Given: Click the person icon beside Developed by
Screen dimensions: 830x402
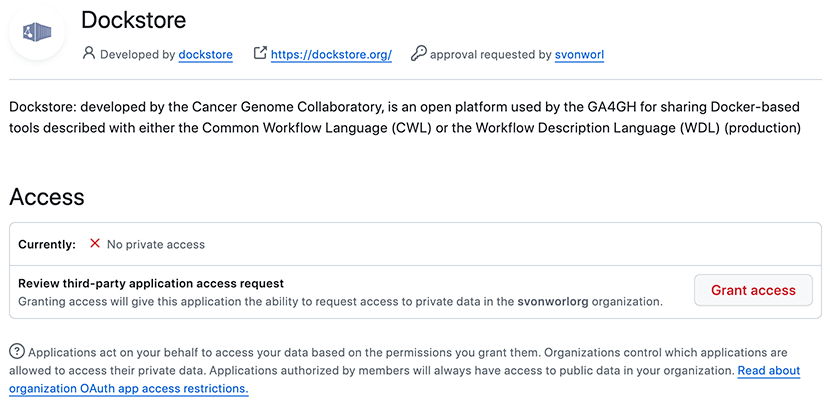Looking at the screenshot, I should click(89, 53).
